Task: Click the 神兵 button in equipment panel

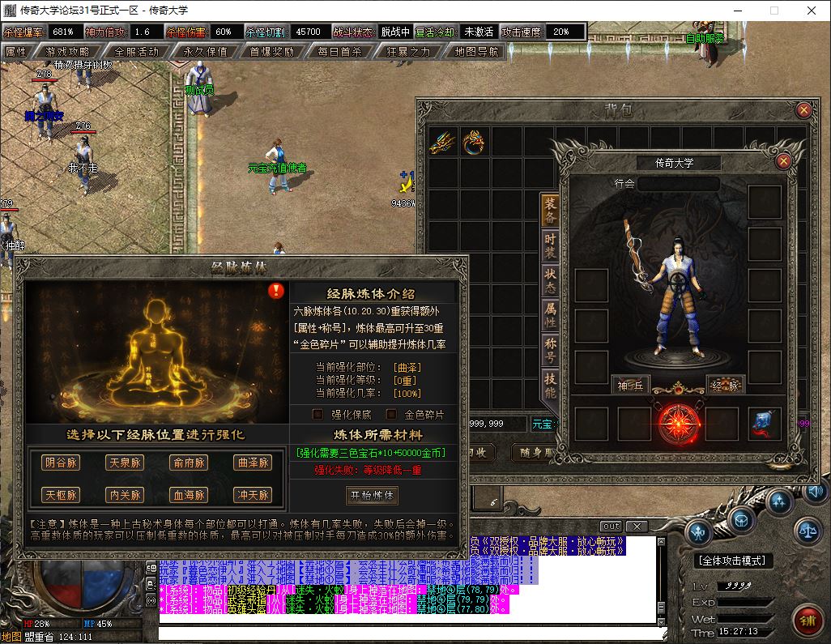Action: click(630, 386)
